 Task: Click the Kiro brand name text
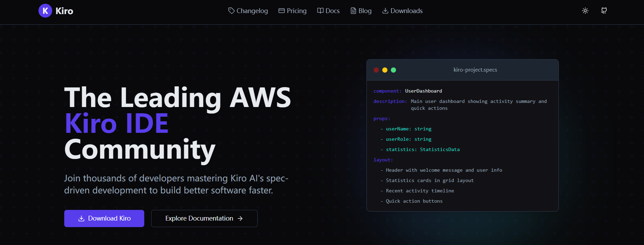pos(64,11)
